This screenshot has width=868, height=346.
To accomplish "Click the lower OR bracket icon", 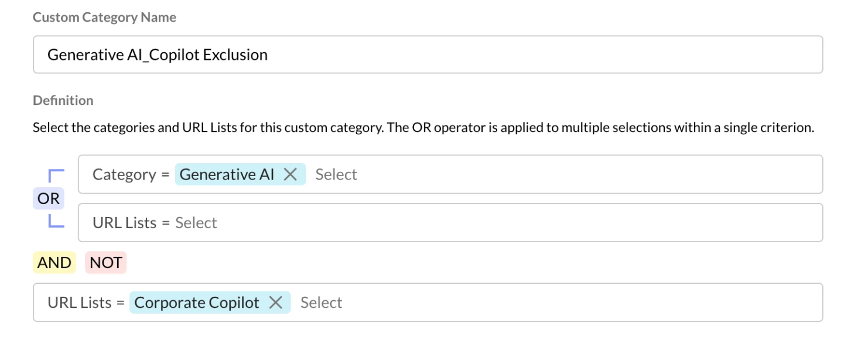I will pyautogui.click(x=56, y=221).
